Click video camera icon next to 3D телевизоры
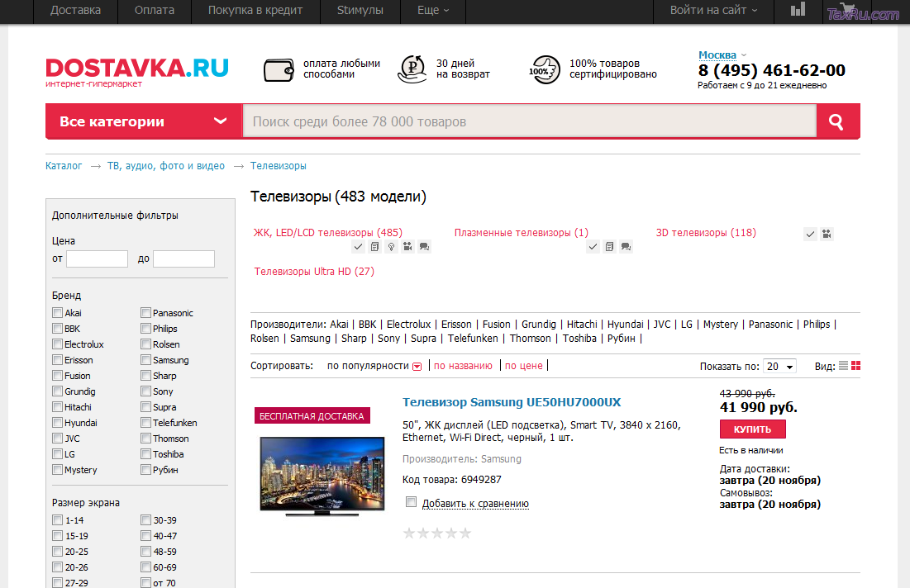Screen dimensions: 910x588 (826, 235)
